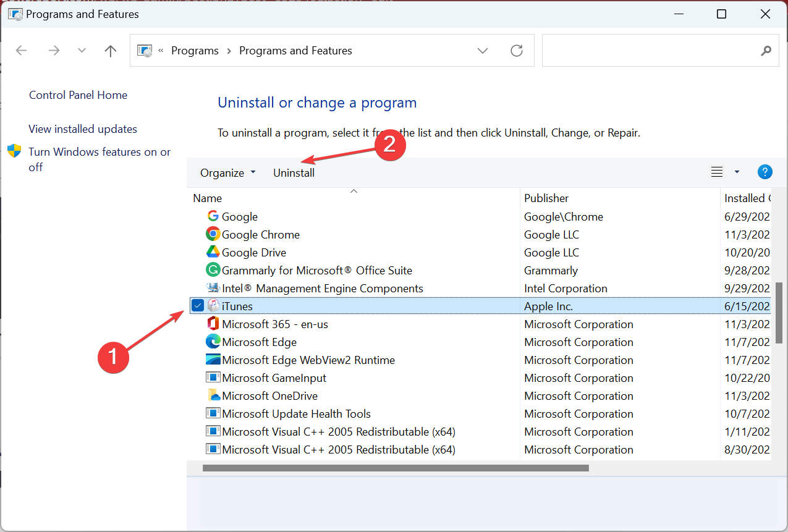Open Control Panel Home
The height and width of the screenshot is (532, 788).
tap(78, 95)
